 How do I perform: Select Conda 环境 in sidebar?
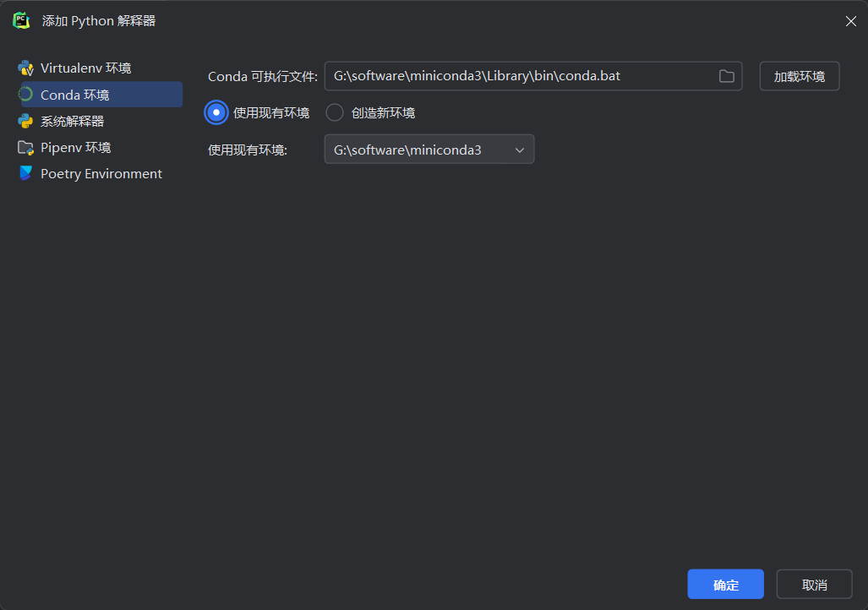[101, 95]
